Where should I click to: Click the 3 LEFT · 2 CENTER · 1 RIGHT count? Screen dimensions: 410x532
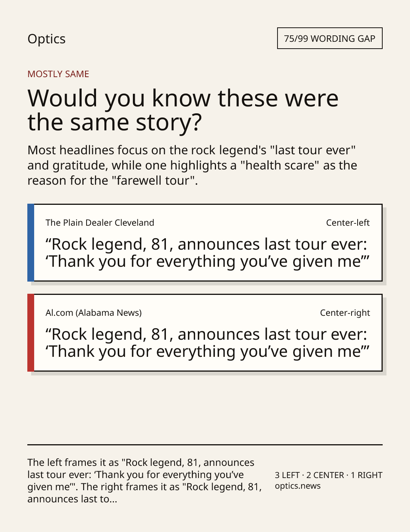(x=328, y=475)
